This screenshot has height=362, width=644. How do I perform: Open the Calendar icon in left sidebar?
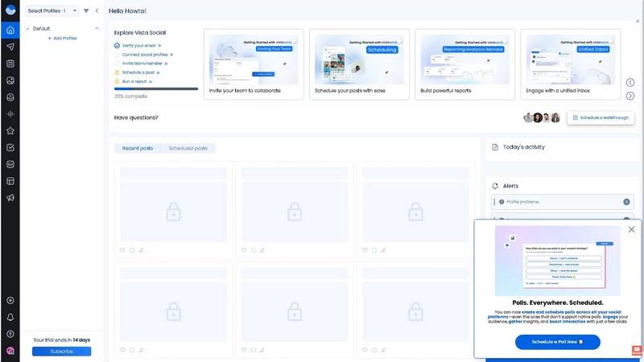pyautogui.click(x=10, y=64)
